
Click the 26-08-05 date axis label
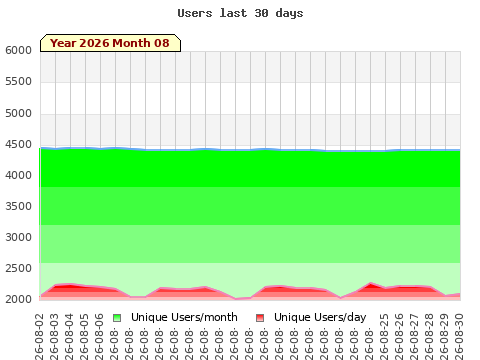click(x=84, y=337)
